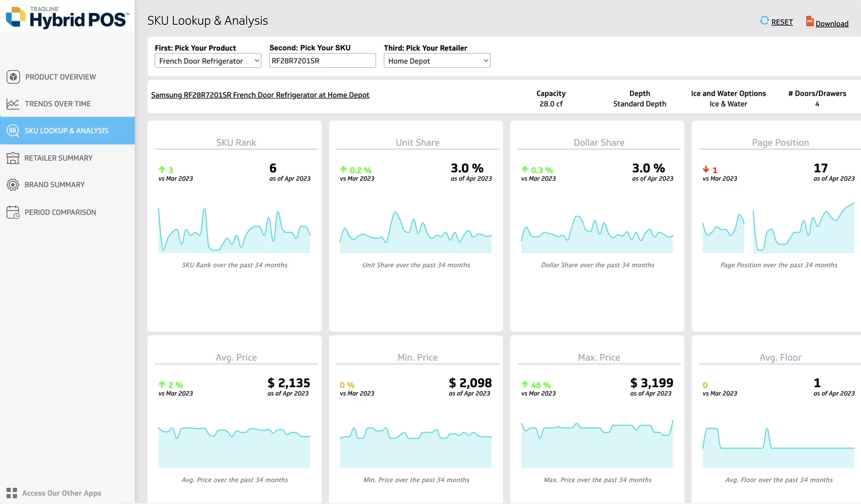This screenshot has height=504, width=861.
Task: Click the red down arrow in Page Position card
Action: pos(706,169)
